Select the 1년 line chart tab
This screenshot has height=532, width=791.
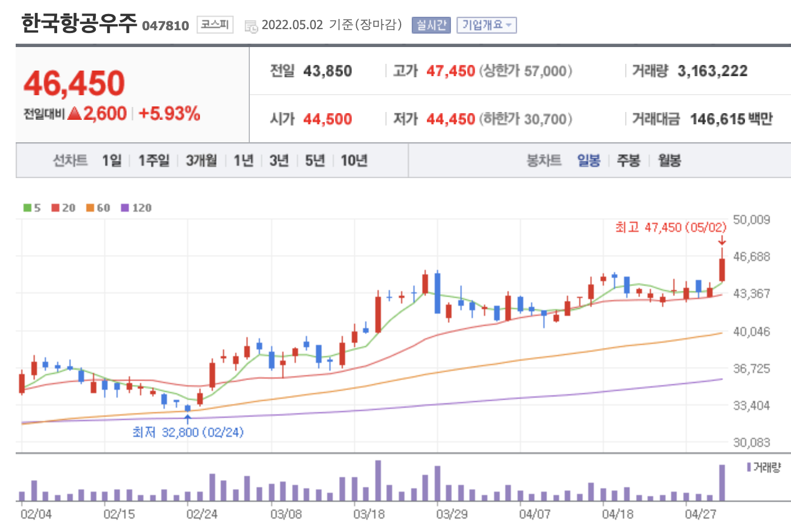(244, 161)
